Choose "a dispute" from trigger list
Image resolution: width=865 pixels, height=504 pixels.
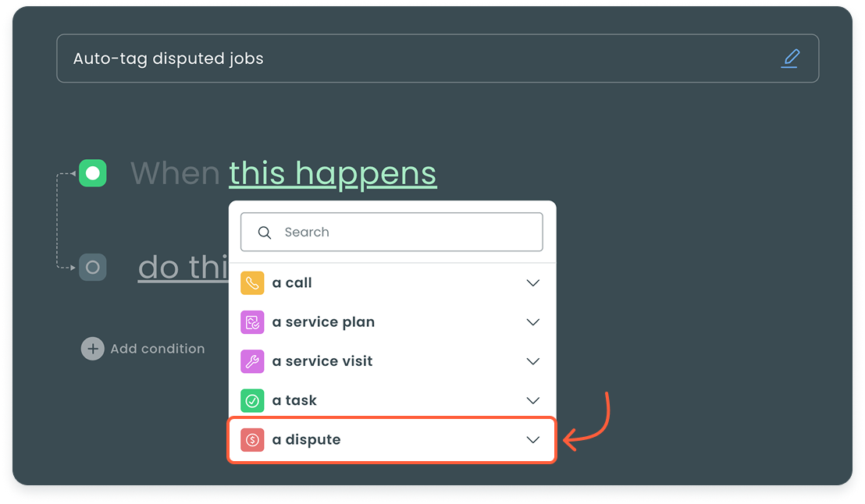tap(307, 440)
